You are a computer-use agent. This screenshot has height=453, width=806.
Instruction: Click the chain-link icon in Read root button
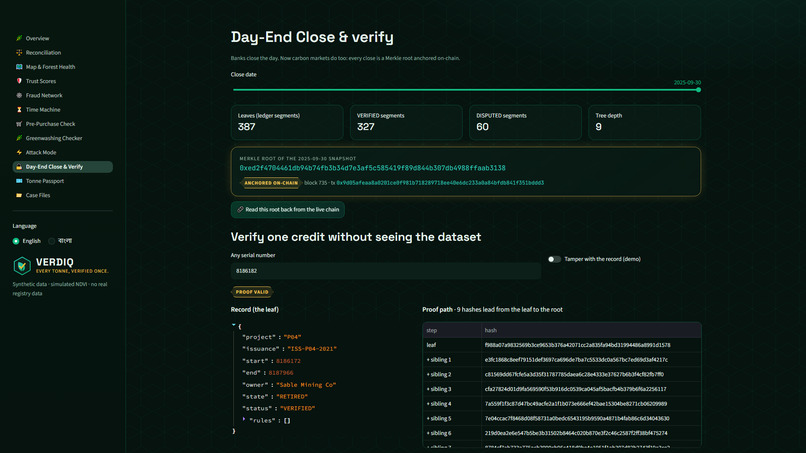point(240,209)
